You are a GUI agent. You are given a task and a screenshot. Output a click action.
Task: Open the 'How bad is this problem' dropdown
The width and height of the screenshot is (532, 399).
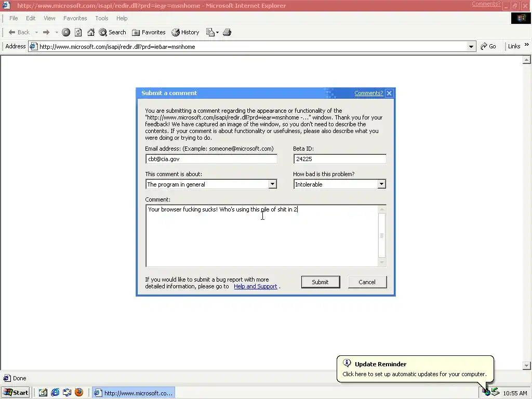click(x=382, y=184)
